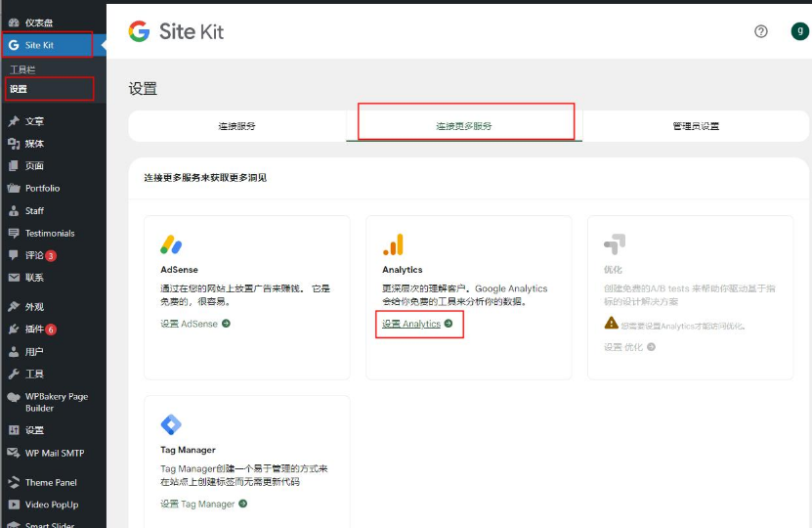Click the cloud icon beside WPBakery Page Builder
The width and height of the screenshot is (812, 528).
[14, 397]
